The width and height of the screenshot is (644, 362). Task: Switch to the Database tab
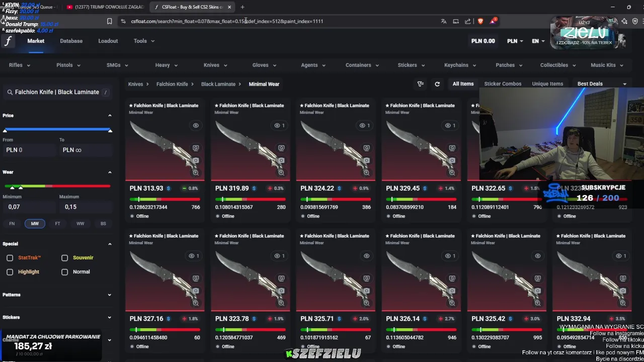click(x=71, y=41)
